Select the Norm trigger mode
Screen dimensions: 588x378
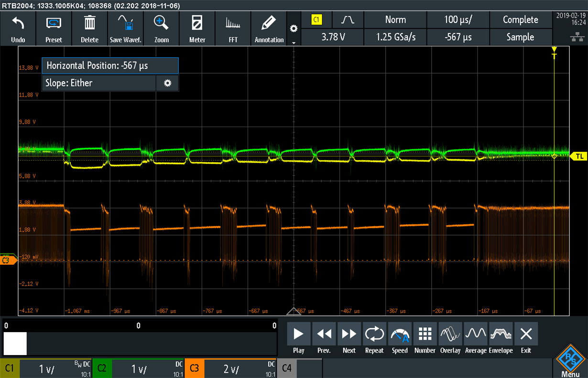pyautogui.click(x=395, y=20)
